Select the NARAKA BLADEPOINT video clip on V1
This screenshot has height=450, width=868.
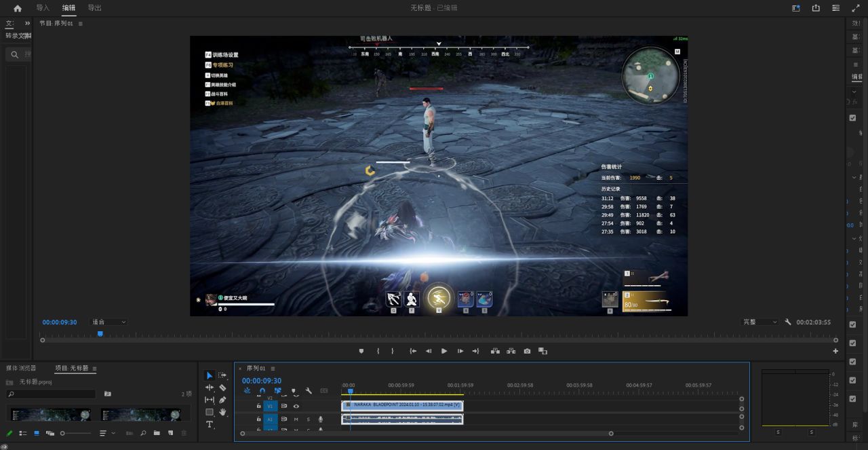click(x=402, y=405)
